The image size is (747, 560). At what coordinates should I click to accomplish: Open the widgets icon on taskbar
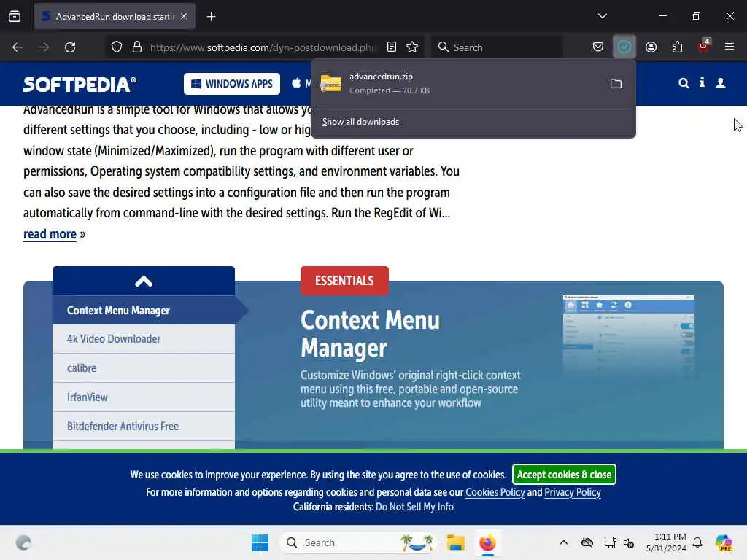(x=23, y=542)
